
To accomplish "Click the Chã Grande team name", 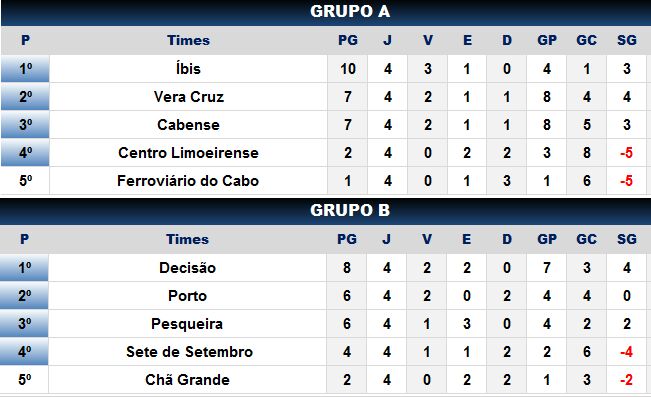I will pos(187,380).
